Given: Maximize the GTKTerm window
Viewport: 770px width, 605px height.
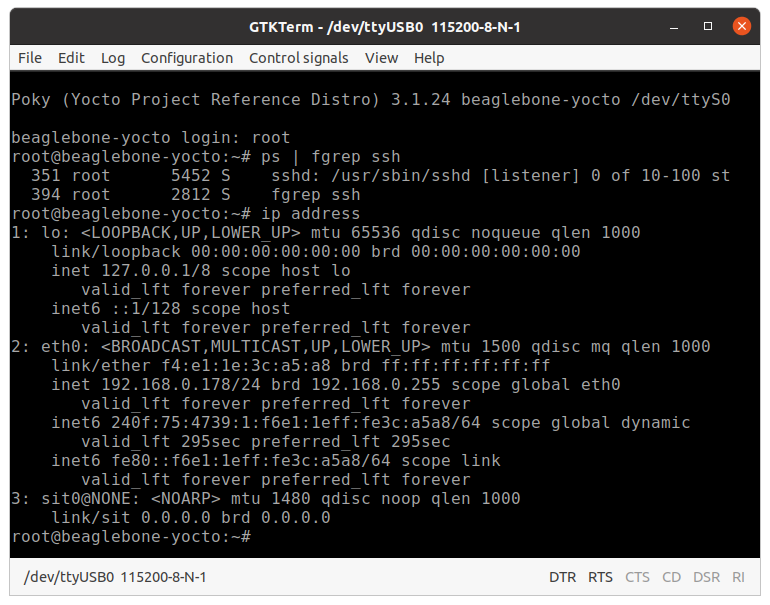Looking at the screenshot, I should click(x=708, y=26).
